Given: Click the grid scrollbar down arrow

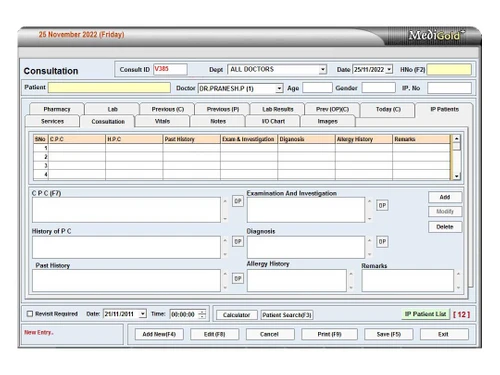Looking at the screenshot, I should point(456,176).
